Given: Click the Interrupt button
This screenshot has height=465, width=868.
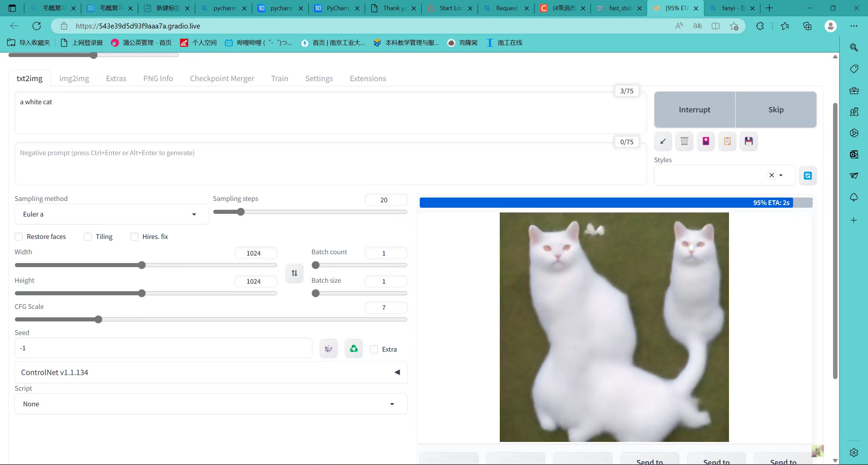Looking at the screenshot, I should (694, 110).
